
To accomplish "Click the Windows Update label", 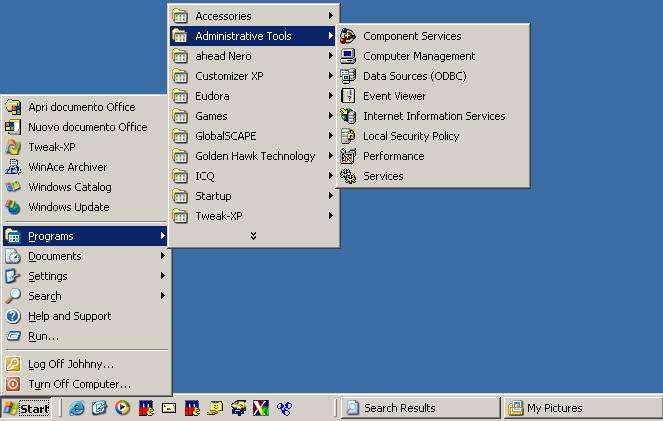I will [69, 207].
